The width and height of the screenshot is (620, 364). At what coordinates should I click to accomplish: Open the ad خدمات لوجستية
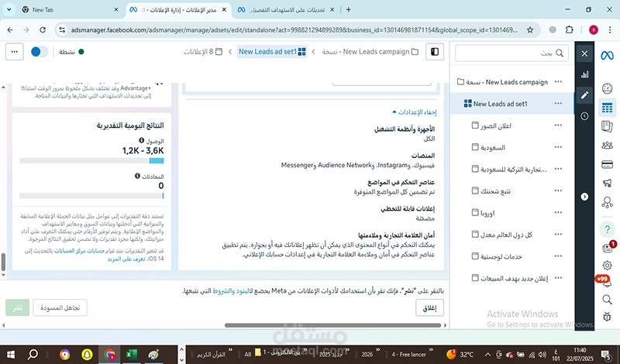497,256
